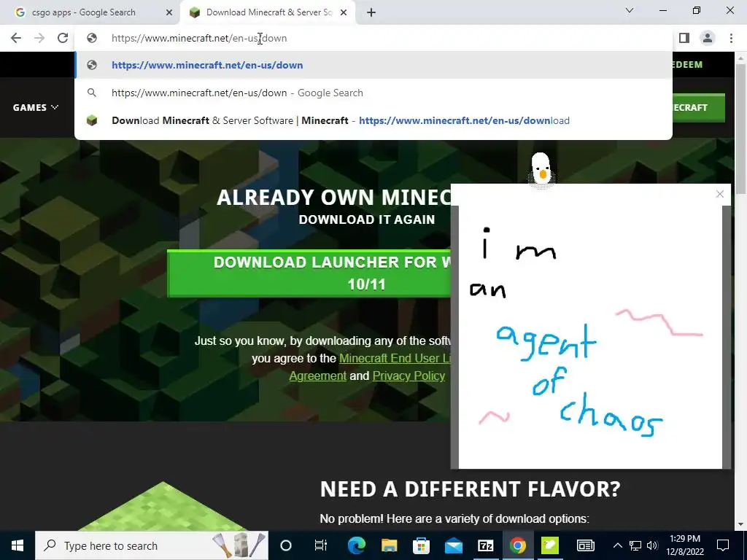Click the NEED A DIFFERENT FLAVOR? heading

[471, 489]
